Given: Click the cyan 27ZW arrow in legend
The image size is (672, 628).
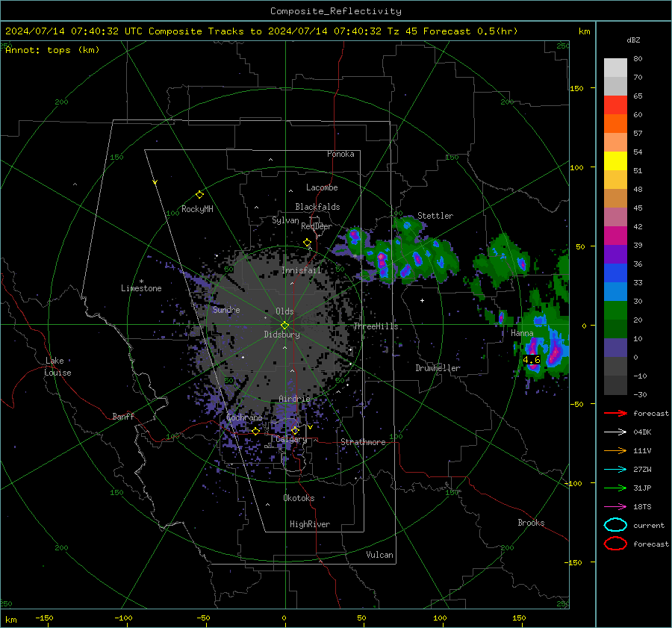Looking at the screenshot, I should point(615,470).
